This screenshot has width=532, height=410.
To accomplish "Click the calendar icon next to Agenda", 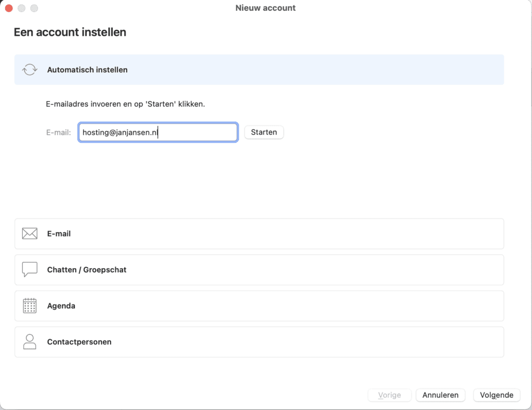I will [30, 306].
